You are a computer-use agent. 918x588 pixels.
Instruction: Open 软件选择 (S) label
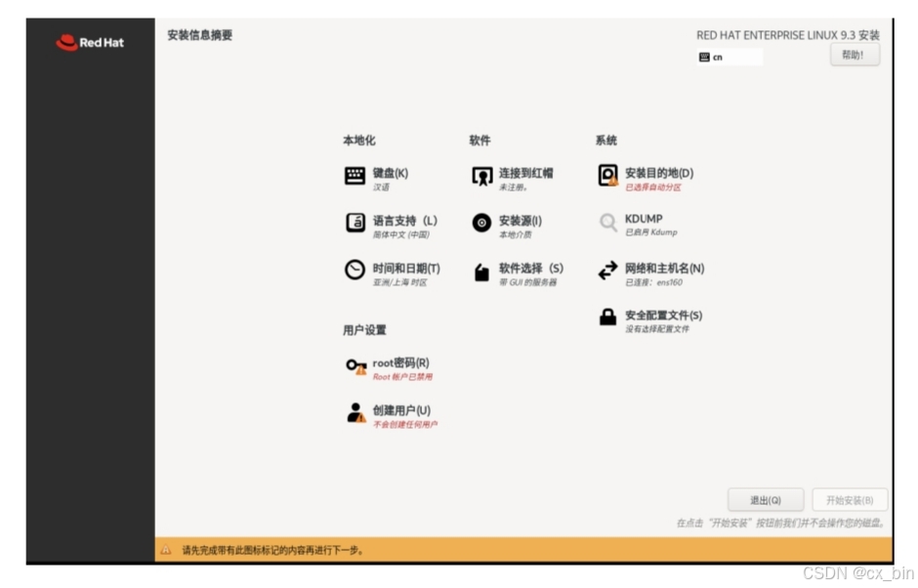point(531,269)
